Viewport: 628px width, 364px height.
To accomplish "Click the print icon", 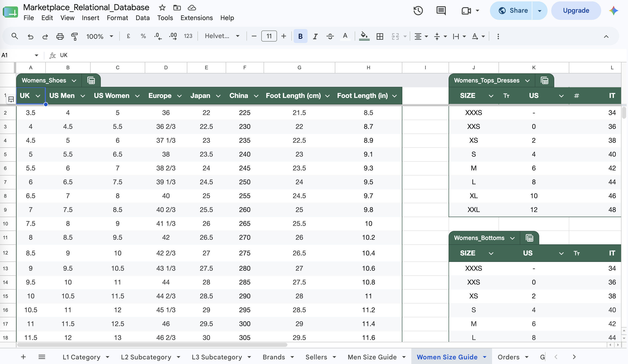I will 60,36.
